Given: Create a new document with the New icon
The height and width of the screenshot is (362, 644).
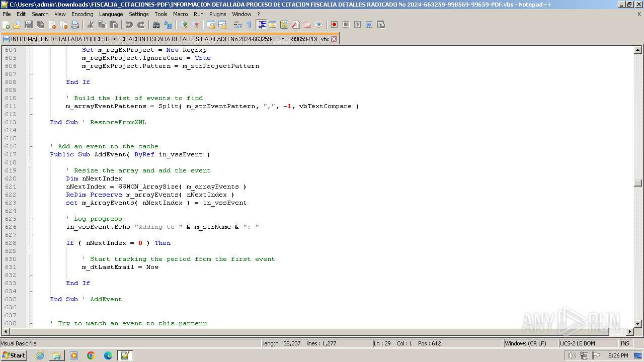Looking at the screenshot, I should [7, 25].
